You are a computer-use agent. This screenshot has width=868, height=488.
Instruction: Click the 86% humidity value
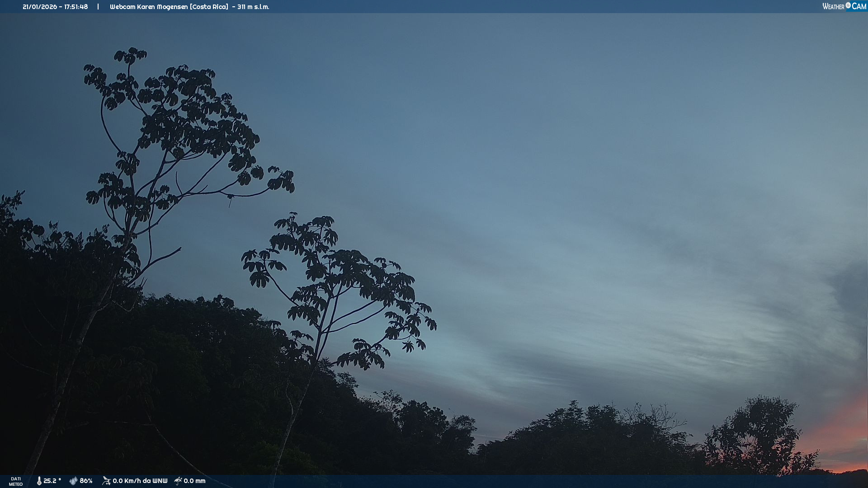point(86,481)
